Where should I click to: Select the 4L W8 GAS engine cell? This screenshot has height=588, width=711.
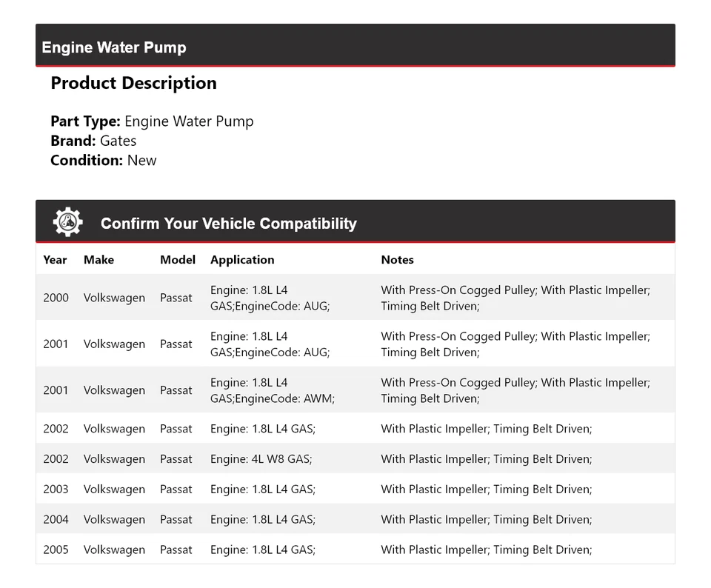(261, 459)
